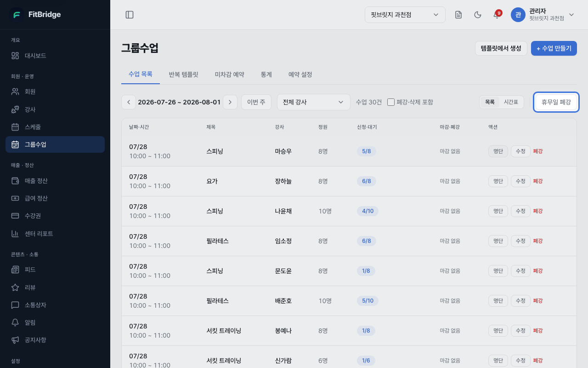The height and width of the screenshot is (368, 588).
Task: Open 스케줄 in the sidebar
Action: [55, 127]
